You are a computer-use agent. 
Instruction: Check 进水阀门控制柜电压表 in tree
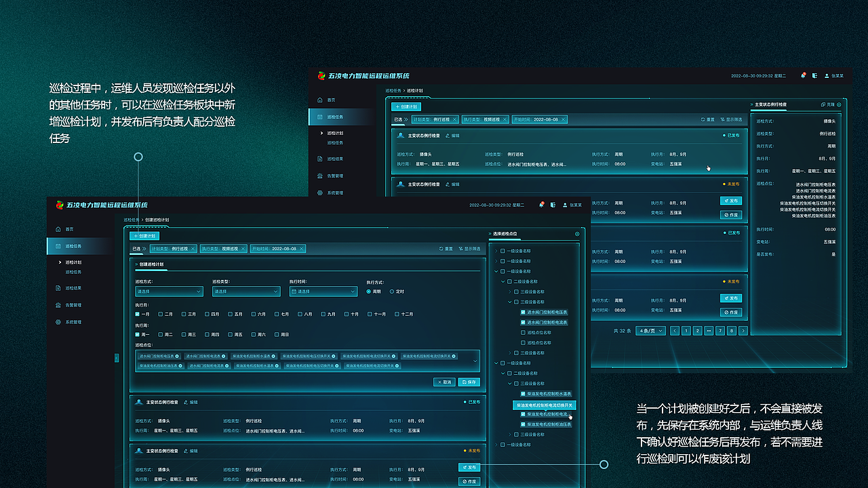coord(523,312)
